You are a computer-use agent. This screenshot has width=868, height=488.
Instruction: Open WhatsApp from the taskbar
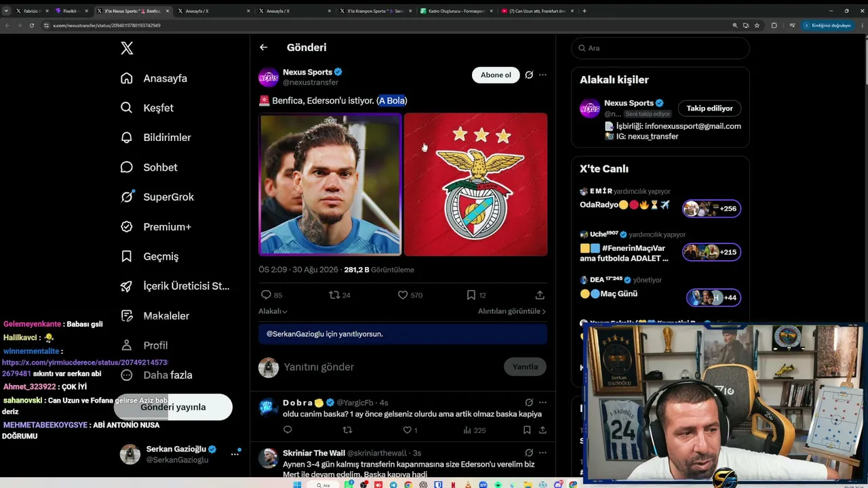tap(349, 485)
